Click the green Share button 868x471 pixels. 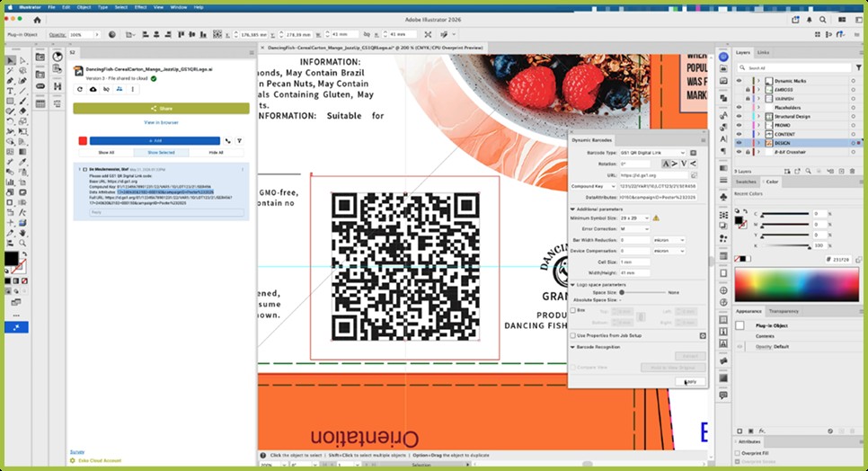161,109
